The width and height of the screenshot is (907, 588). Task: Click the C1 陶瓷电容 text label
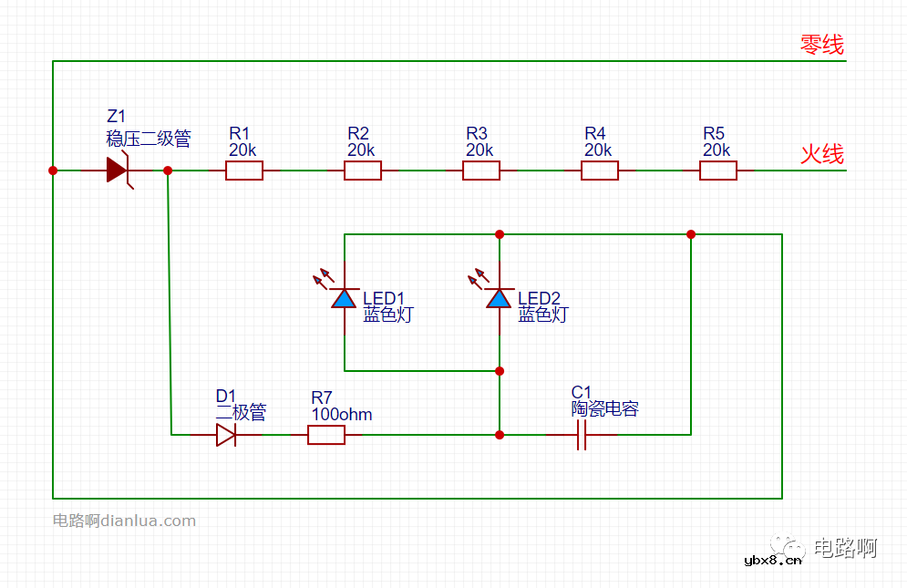click(604, 409)
